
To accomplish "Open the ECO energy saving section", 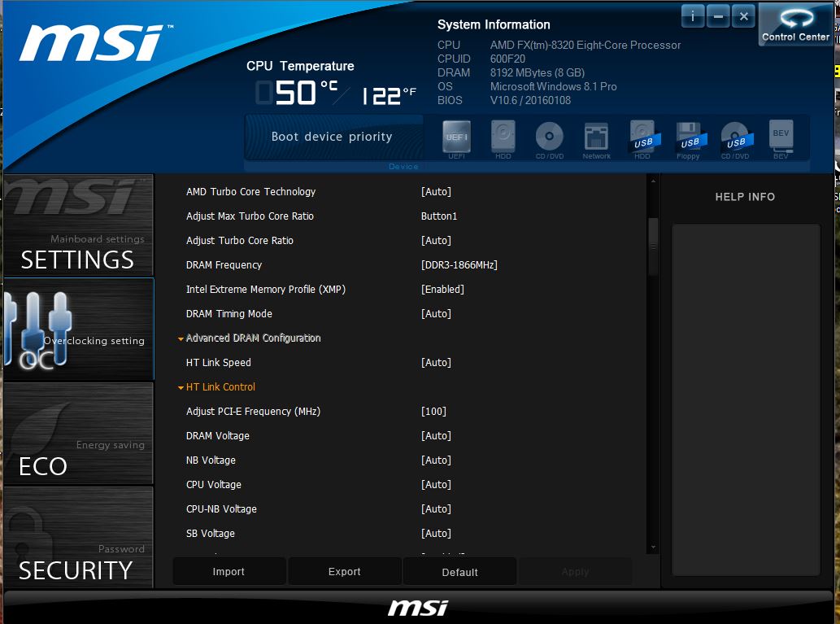I will 79,433.
